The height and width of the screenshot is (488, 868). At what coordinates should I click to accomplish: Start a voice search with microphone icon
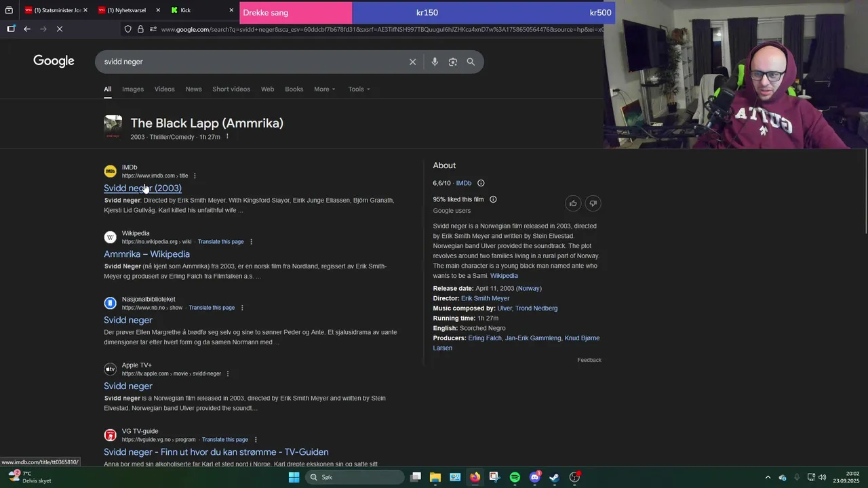pyautogui.click(x=435, y=62)
